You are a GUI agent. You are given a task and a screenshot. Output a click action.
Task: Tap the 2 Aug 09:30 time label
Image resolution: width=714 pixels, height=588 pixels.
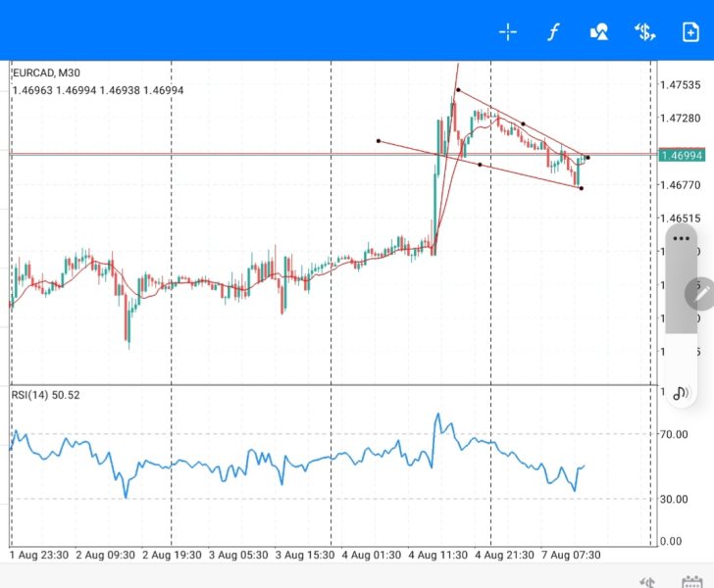tap(106, 556)
